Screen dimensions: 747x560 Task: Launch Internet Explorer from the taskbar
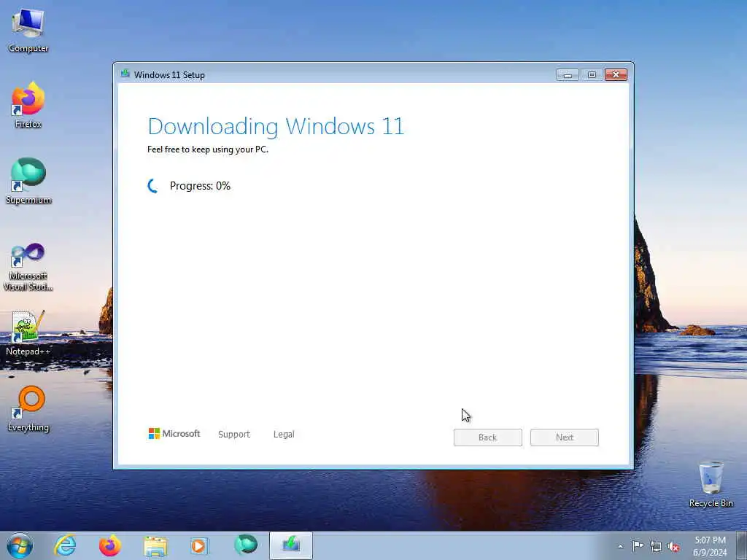[x=65, y=545]
